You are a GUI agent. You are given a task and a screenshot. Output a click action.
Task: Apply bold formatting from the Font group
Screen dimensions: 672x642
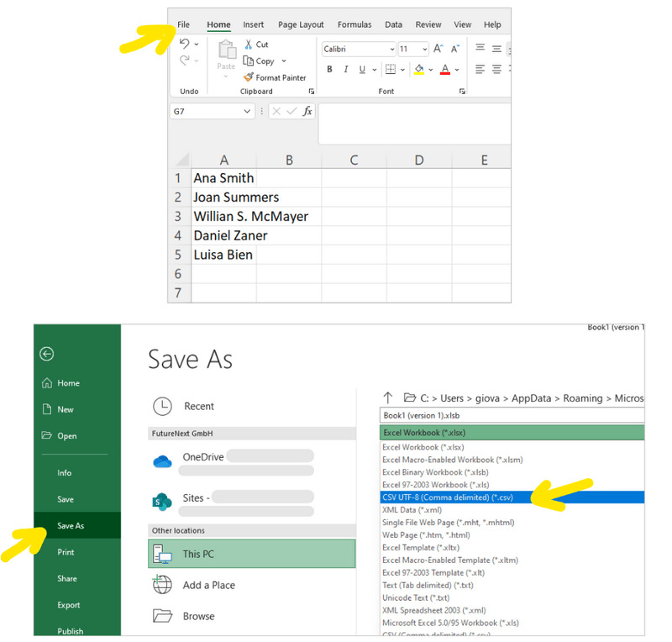328,69
